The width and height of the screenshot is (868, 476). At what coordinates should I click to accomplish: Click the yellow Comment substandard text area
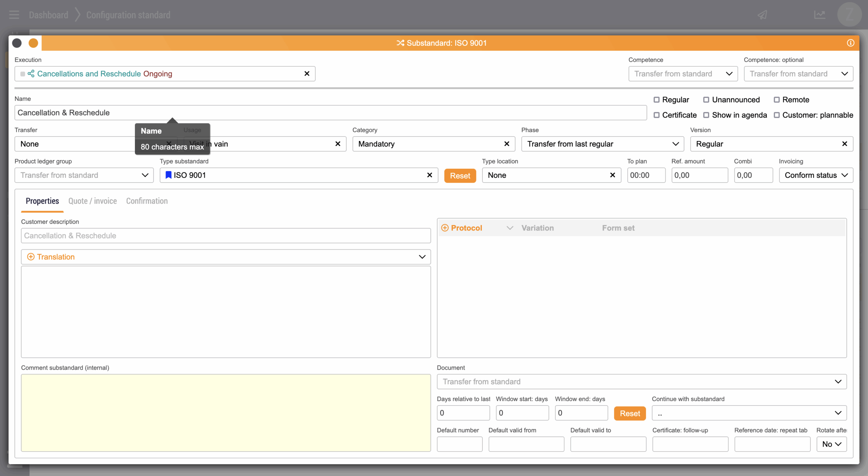[x=226, y=413]
